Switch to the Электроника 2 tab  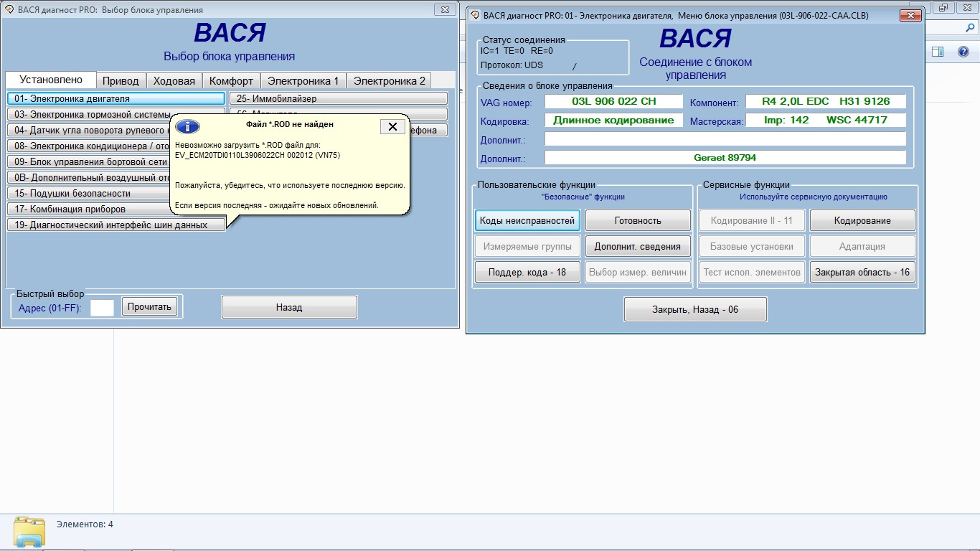pyautogui.click(x=390, y=80)
